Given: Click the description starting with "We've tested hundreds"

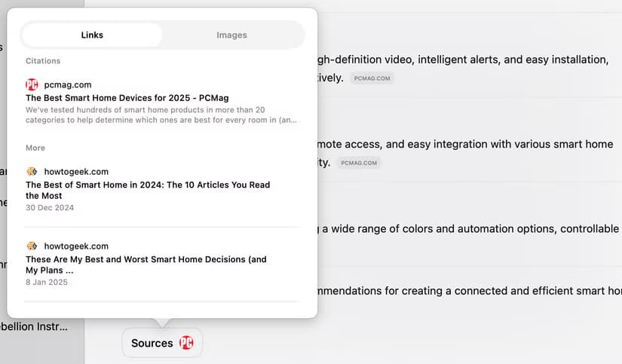Looking at the screenshot, I should click(x=161, y=115).
